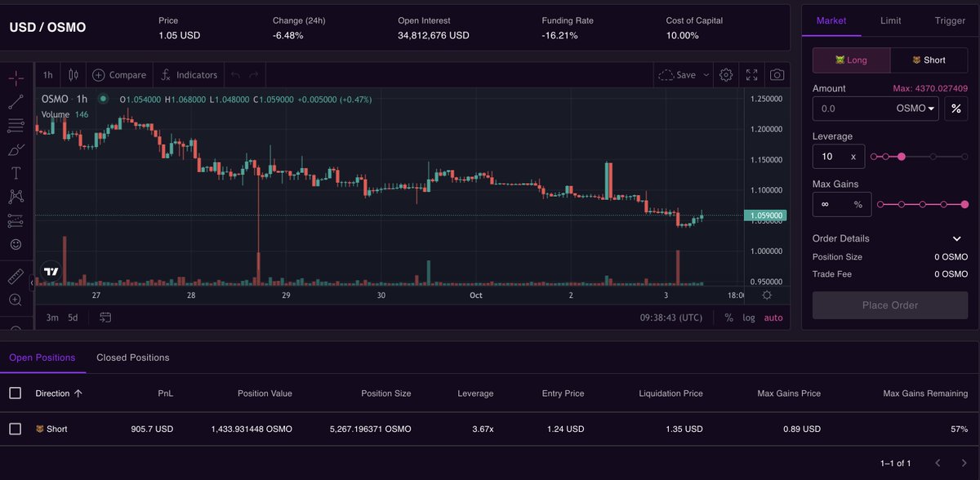The height and width of the screenshot is (480, 980).
Task: Select the crosshair cursor tool
Action: (16, 78)
